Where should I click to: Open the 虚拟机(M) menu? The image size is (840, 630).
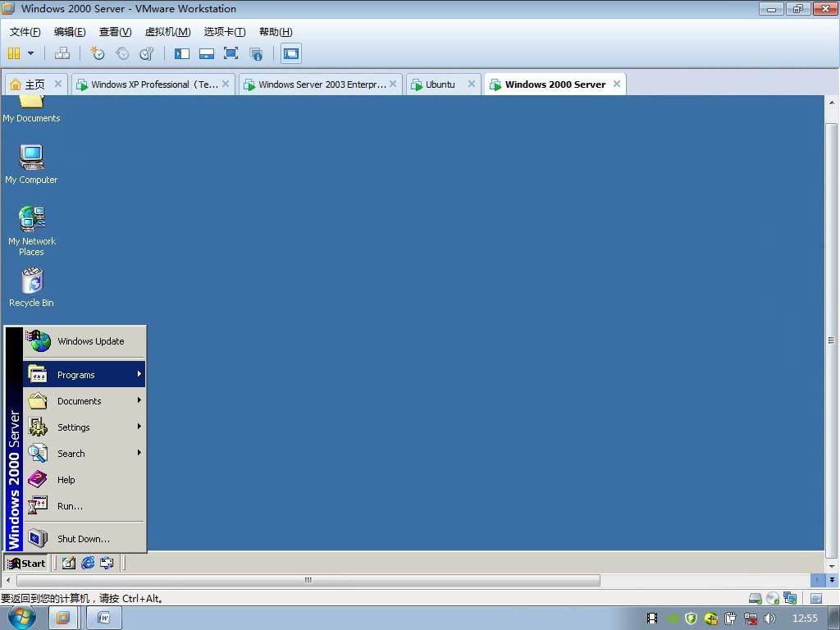point(167,32)
